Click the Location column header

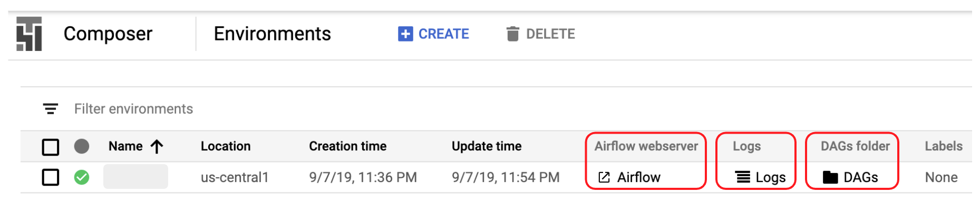(226, 146)
